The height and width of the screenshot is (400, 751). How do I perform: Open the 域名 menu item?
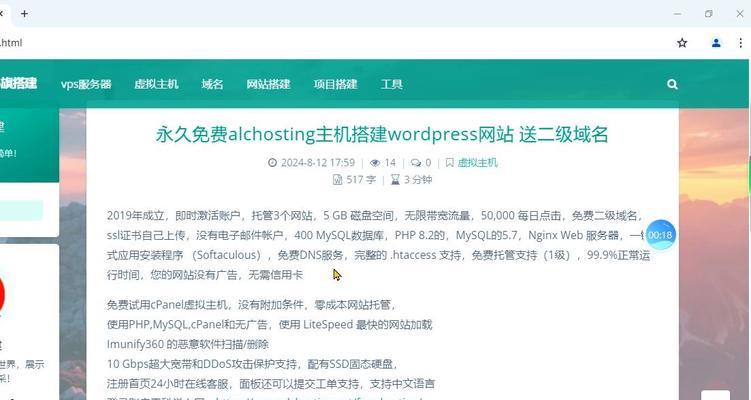point(212,84)
